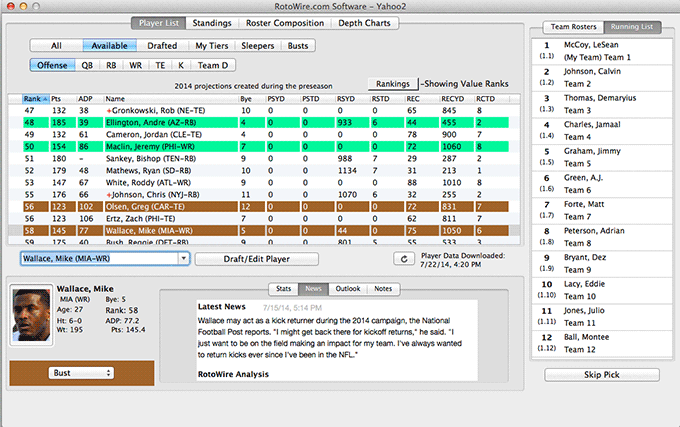The width and height of the screenshot is (680, 427).
Task: Click pick 8 Peterson, Adrian entry
Action: [x=602, y=237]
